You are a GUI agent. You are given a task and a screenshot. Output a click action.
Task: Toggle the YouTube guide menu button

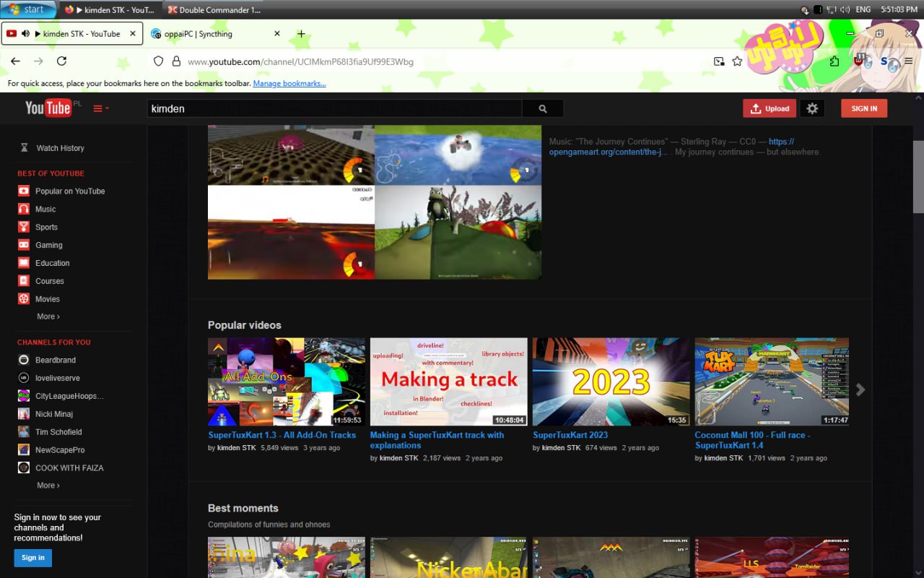[101, 109]
